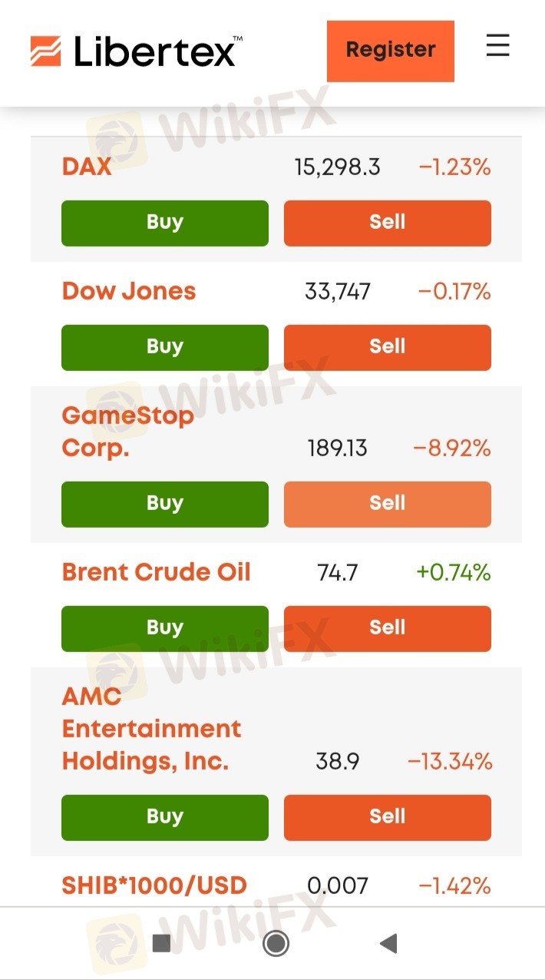Tap the Android back navigation icon
Viewport: 545px width, 980px height.
pyautogui.click(x=388, y=943)
